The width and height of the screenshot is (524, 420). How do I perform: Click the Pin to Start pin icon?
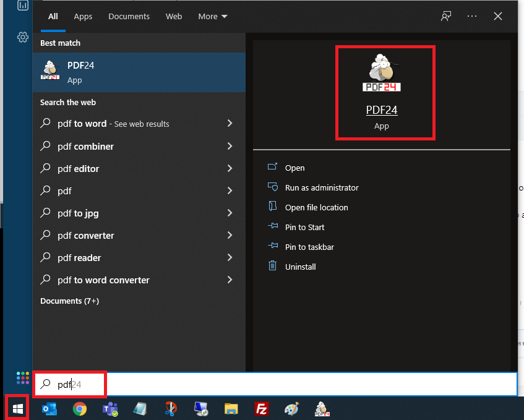(x=273, y=226)
